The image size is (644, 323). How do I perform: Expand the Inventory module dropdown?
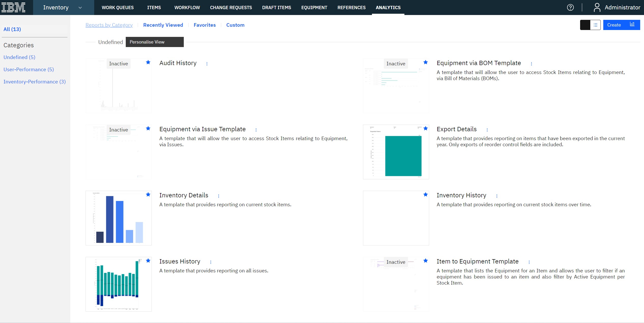(x=63, y=7)
